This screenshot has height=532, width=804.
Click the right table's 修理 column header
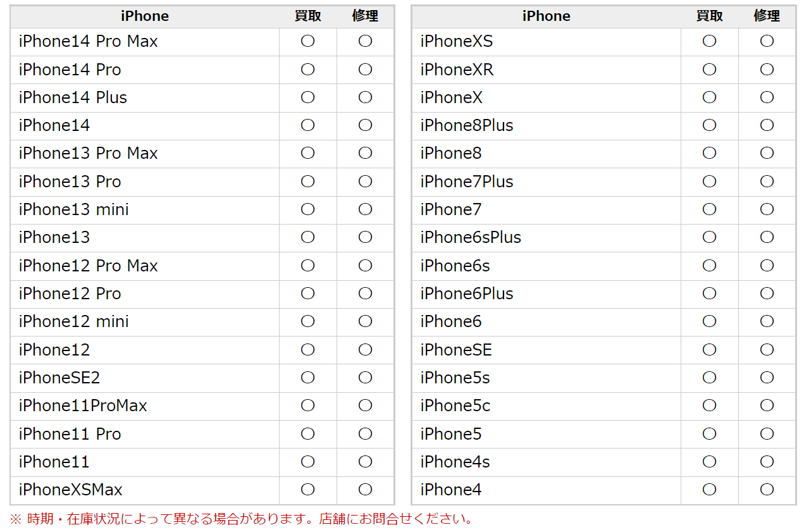point(767,16)
